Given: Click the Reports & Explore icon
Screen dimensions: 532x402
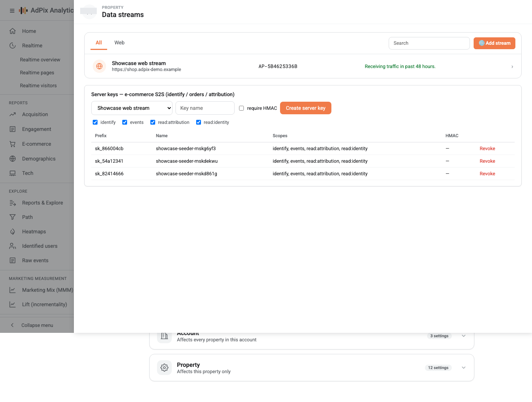Looking at the screenshot, I should click(x=13, y=203).
